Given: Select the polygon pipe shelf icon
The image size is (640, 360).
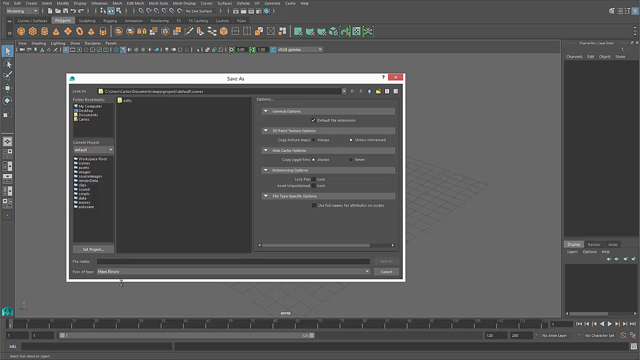Looking at the screenshot, I should [103, 31].
